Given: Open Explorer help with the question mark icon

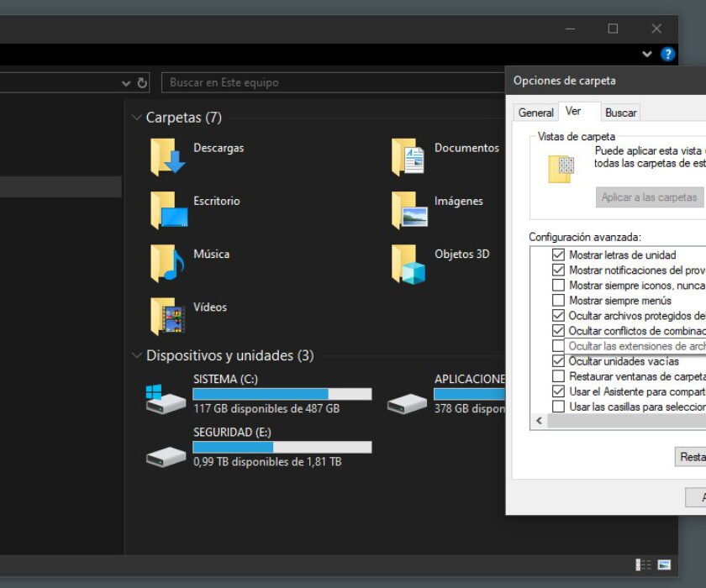Looking at the screenshot, I should [x=667, y=54].
